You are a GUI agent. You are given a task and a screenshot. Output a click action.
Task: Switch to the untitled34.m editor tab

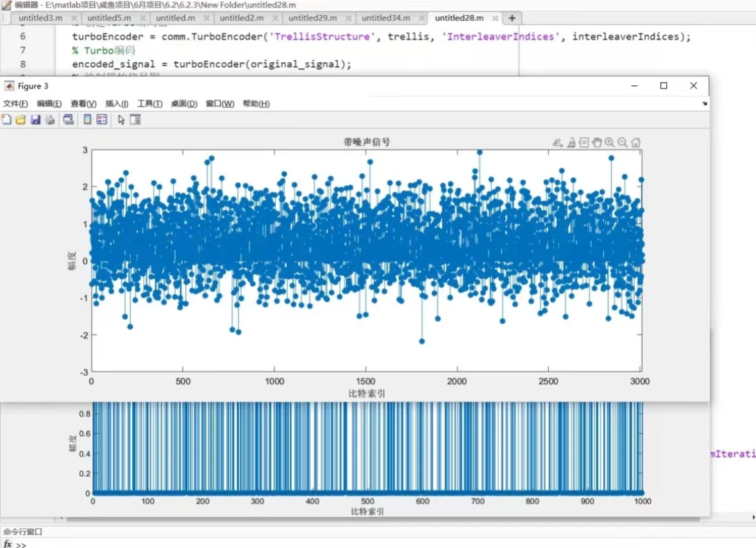(386, 18)
